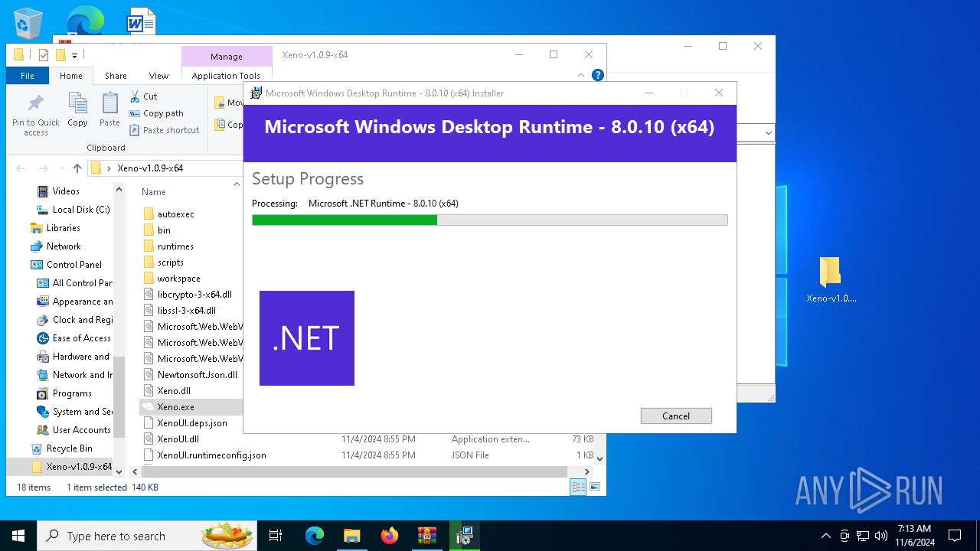This screenshot has width=980, height=551.
Task: Open Application Tools tab
Action: point(226,76)
